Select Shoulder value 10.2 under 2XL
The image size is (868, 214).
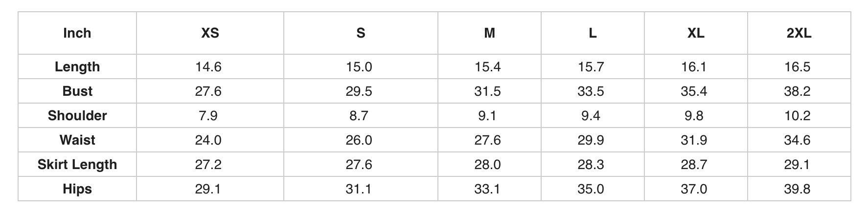pos(797,116)
